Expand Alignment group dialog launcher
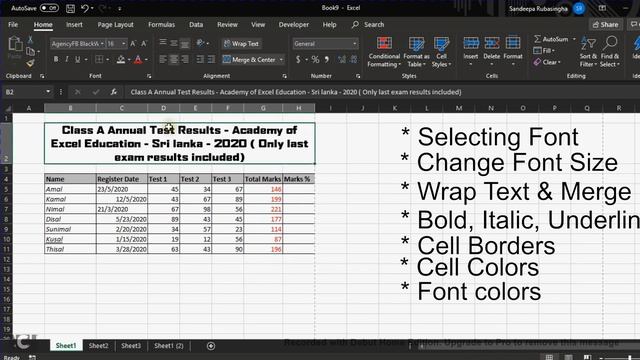 pyautogui.click(x=284, y=76)
